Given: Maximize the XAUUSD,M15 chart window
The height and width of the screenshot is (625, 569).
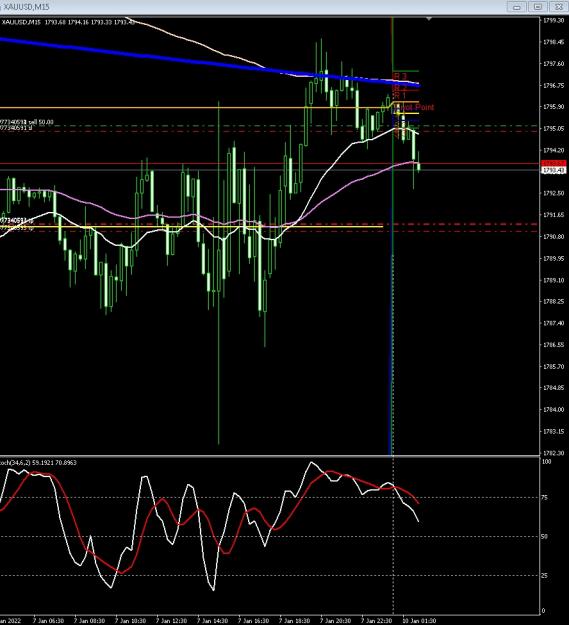Looking at the screenshot, I should pos(538,7).
